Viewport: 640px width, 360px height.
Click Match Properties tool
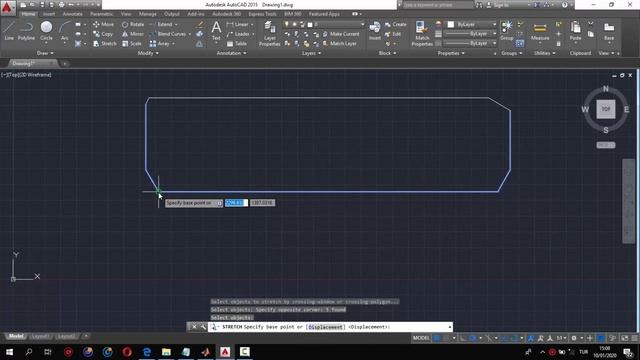(422, 34)
